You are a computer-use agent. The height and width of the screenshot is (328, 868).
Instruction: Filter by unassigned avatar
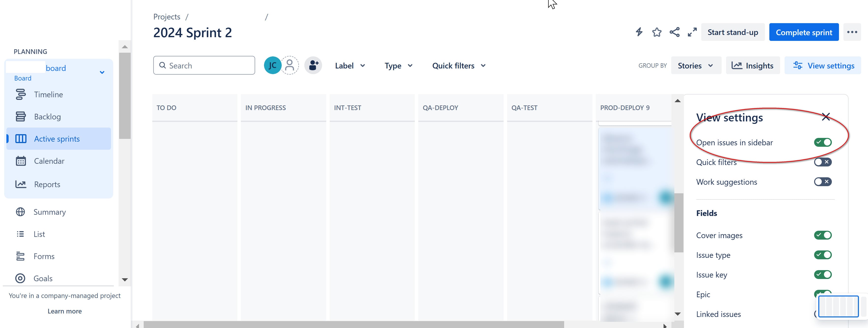click(289, 66)
